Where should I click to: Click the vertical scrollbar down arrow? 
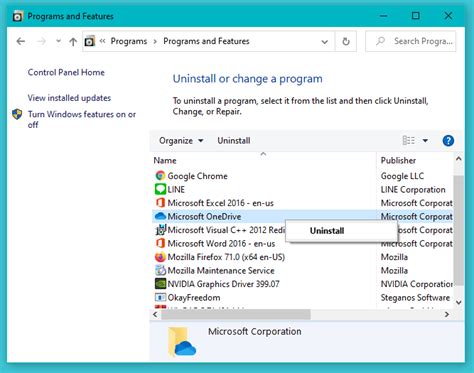(459, 303)
